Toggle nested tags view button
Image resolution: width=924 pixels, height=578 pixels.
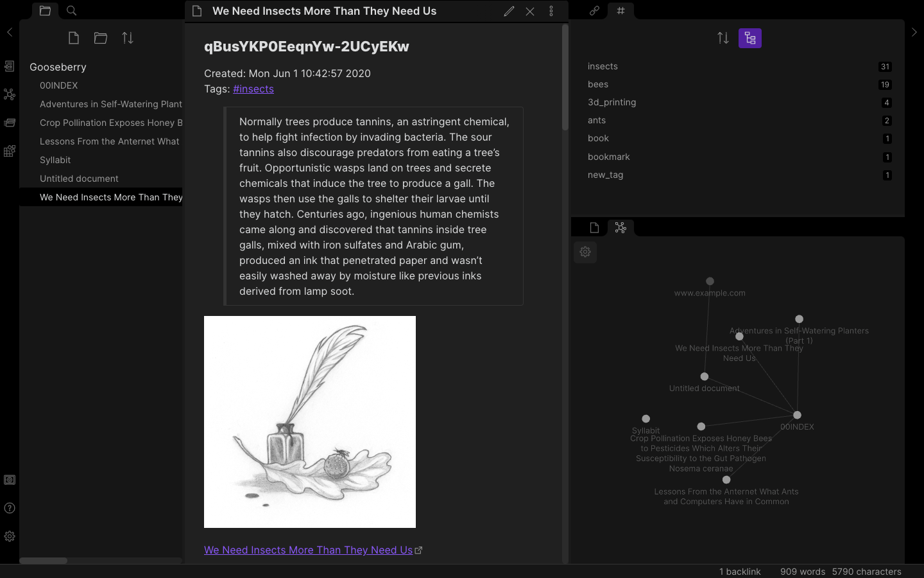tap(750, 39)
